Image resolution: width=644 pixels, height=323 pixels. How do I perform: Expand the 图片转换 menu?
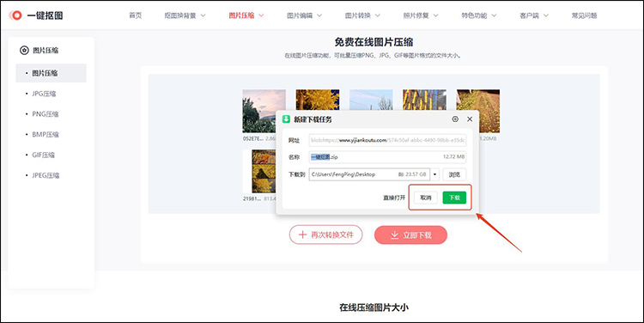362,15
